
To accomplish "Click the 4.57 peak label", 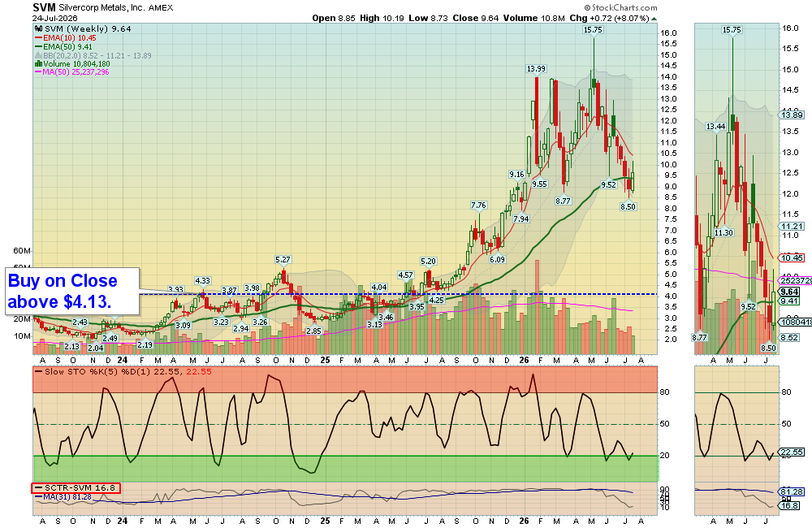I will (405, 275).
